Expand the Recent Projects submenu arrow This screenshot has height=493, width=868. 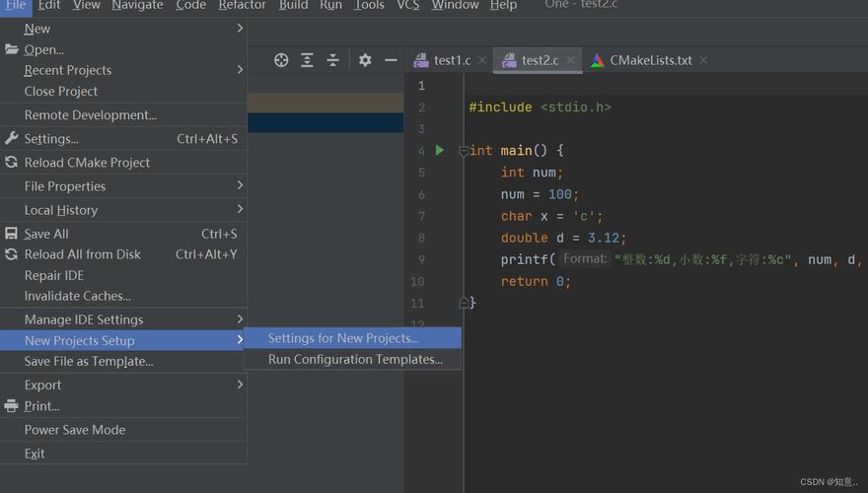240,70
